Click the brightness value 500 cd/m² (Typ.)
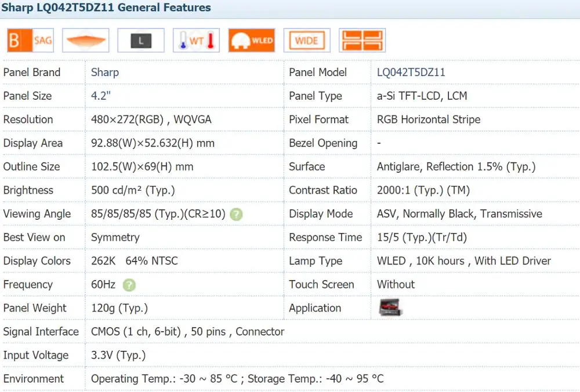Image resolution: width=580 pixels, height=392 pixels. [x=133, y=190]
